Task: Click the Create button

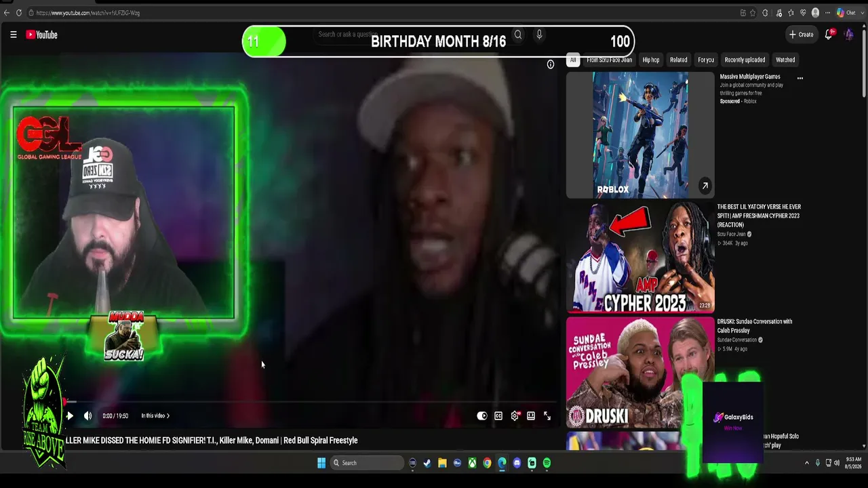Action: point(801,35)
